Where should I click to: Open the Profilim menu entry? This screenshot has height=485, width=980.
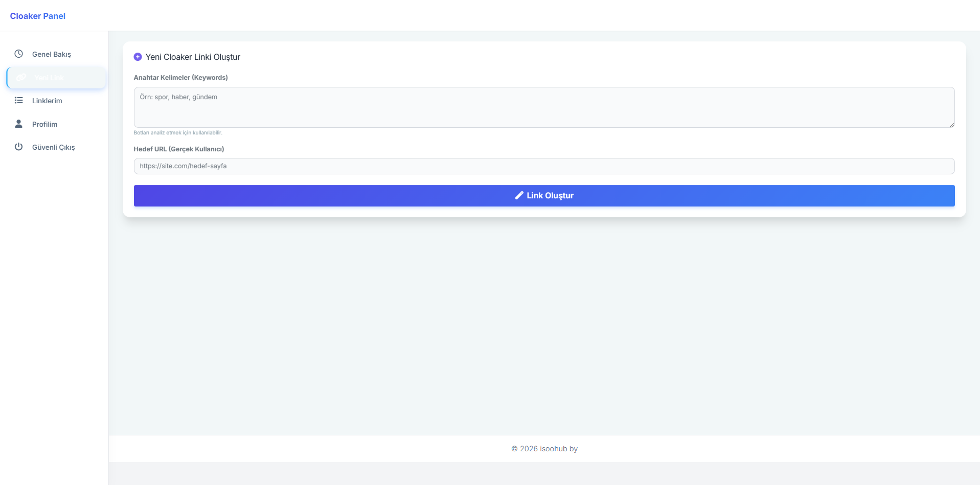(44, 124)
